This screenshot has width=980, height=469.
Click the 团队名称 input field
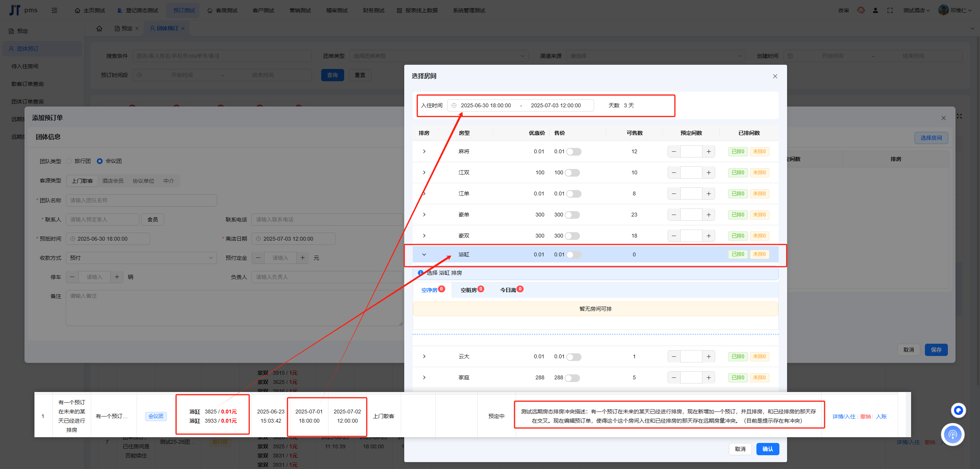(141, 200)
